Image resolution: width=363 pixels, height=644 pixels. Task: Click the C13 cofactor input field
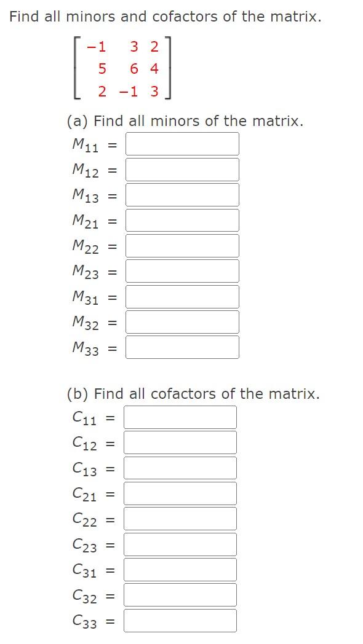(x=180, y=467)
